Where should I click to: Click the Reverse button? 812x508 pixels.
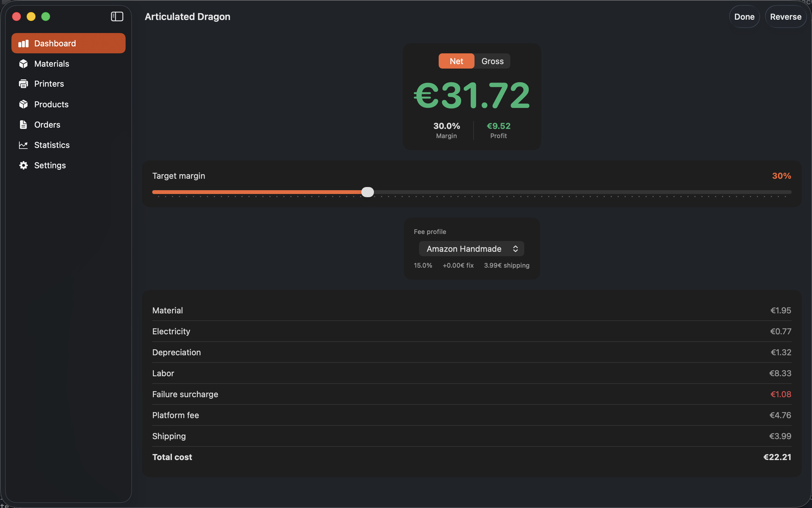click(785, 17)
